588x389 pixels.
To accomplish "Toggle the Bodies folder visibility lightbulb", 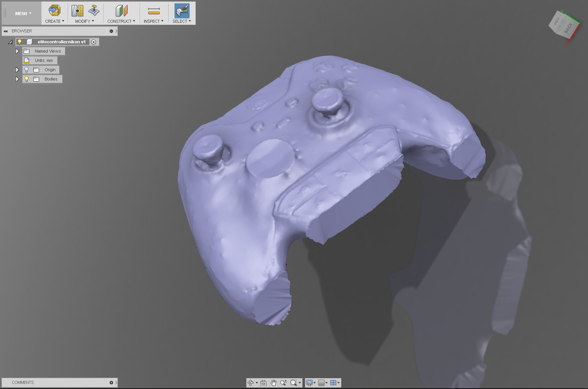I will (26, 79).
